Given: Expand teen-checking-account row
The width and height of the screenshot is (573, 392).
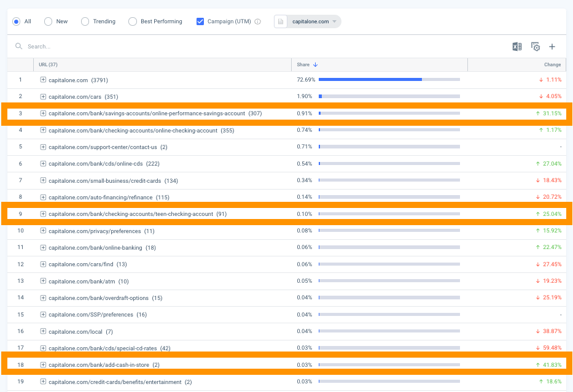Looking at the screenshot, I should (x=43, y=214).
